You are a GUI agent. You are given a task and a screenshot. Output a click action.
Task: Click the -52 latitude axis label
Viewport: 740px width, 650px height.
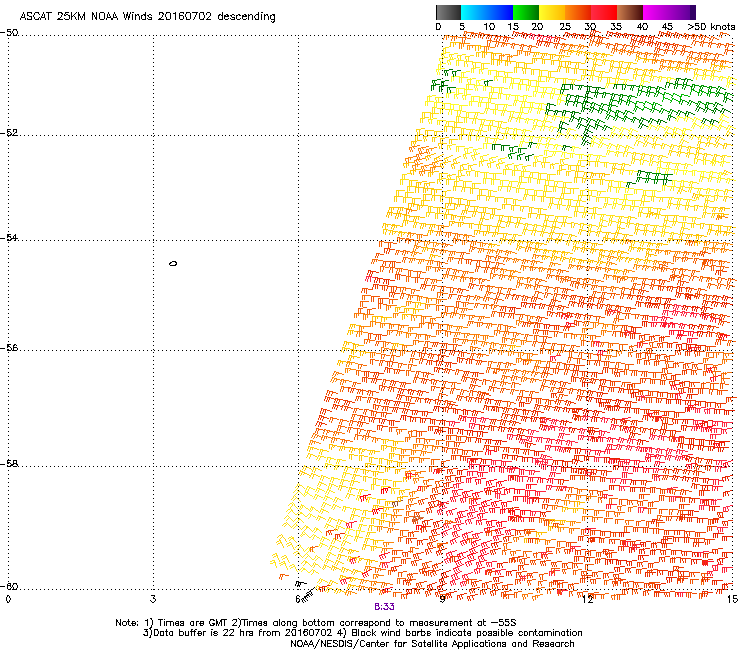click(9, 133)
